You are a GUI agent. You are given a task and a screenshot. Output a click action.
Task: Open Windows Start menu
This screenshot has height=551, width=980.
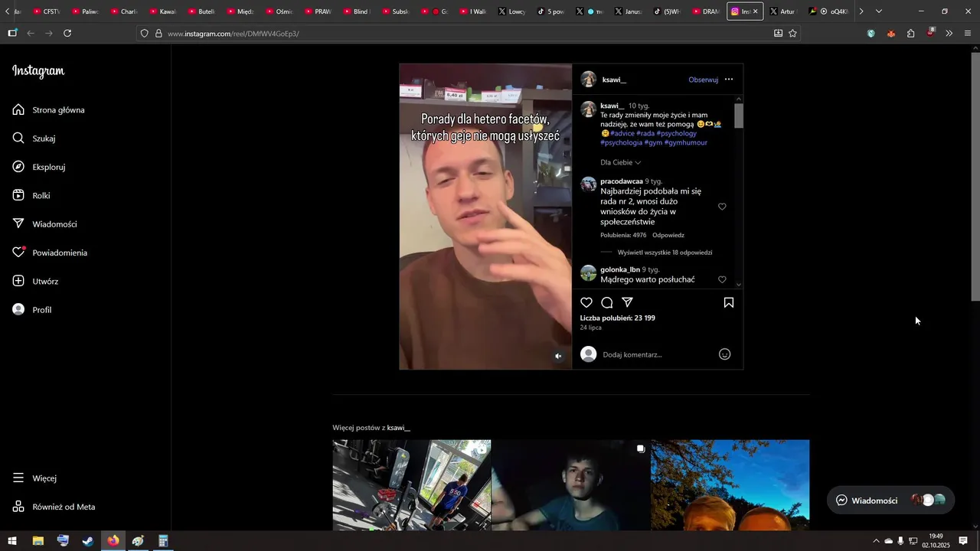click(12, 541)
